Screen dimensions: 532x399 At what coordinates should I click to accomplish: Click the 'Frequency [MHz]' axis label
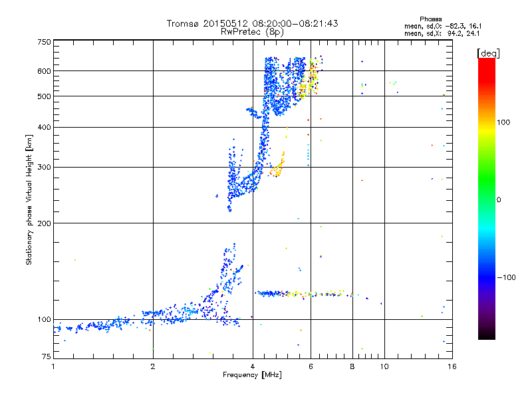[252, 375]
